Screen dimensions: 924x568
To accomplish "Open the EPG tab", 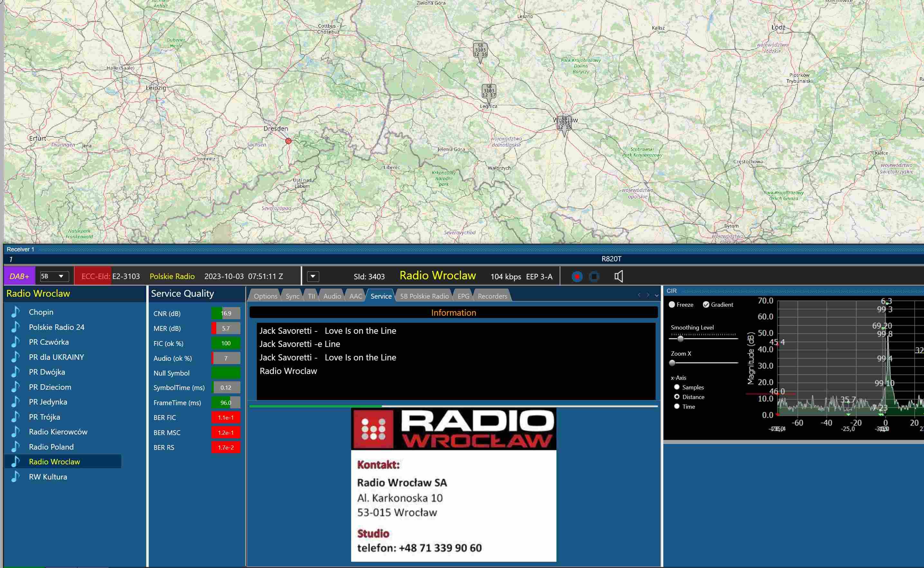I will 463,296.
